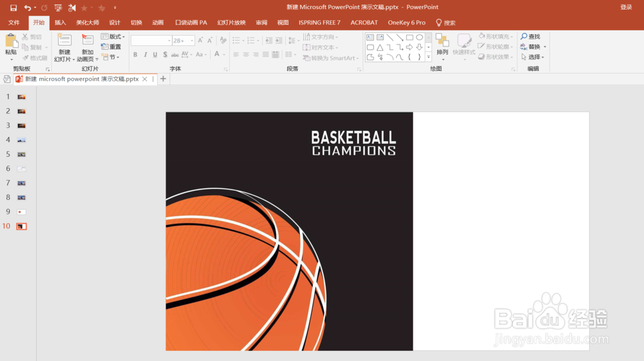Clear all formatting eraser icon

(x=223, y=41)
